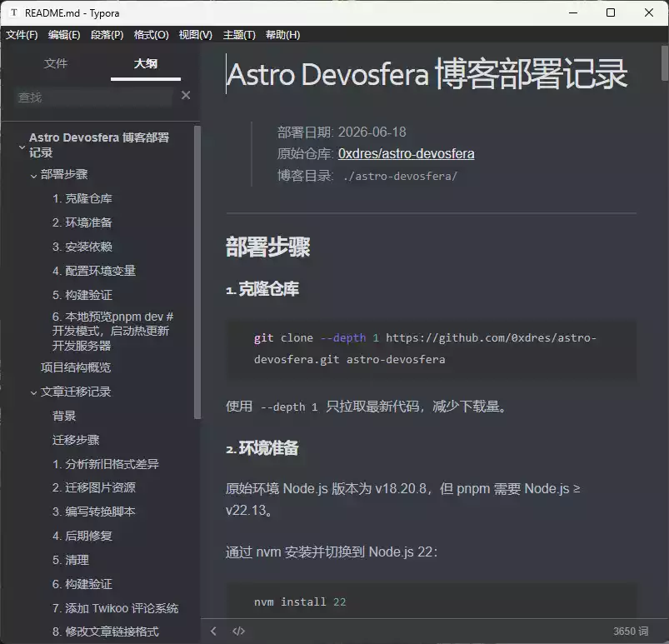Open the 主题(T) menu
Viewport: 669px width, 644px height.
pos(239,34)
